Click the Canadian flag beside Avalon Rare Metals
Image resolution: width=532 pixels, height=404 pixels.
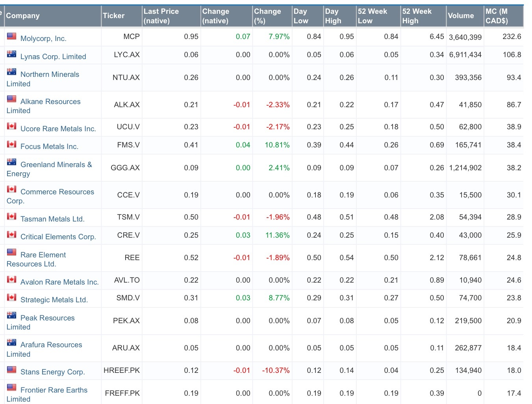tap(11, 279)
